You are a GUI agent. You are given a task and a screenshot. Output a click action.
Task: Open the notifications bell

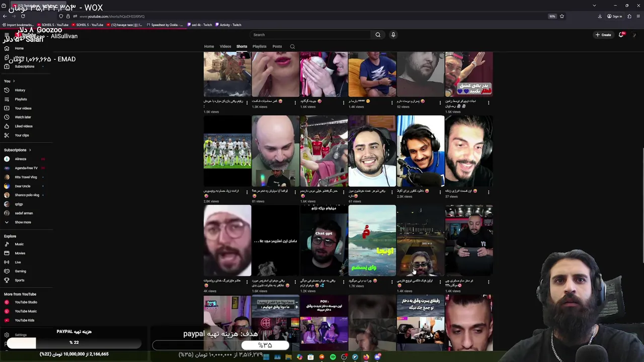pos(621,35)
